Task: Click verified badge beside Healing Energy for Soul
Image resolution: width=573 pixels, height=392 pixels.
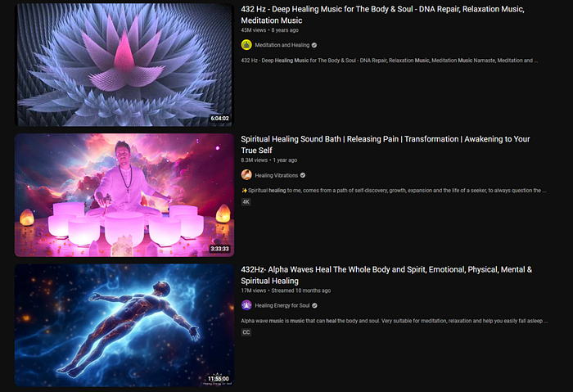Action: pyautogui.click(x=314, y=305)
